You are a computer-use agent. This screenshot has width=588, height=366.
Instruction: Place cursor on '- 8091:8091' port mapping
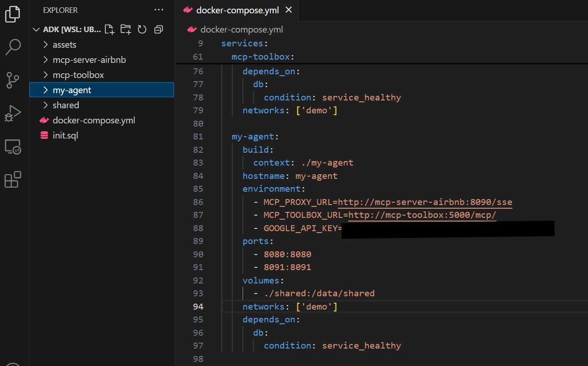tap(282, 267)
